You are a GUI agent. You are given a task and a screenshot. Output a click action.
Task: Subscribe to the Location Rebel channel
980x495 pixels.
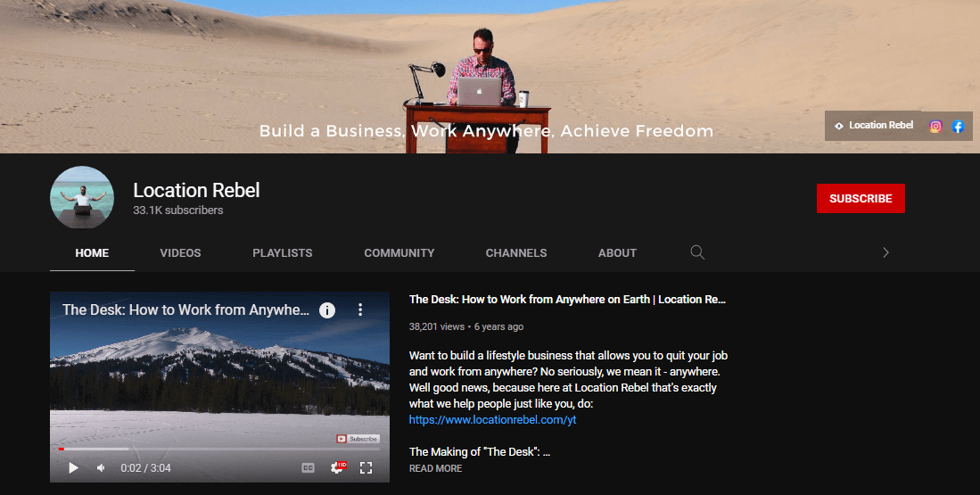[860, 198]
